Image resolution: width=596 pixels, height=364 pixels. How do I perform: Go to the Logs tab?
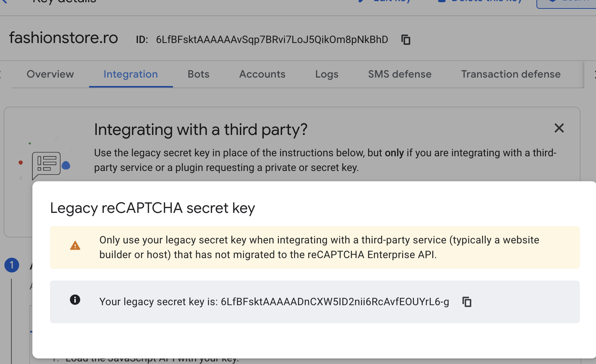(327, 74)
